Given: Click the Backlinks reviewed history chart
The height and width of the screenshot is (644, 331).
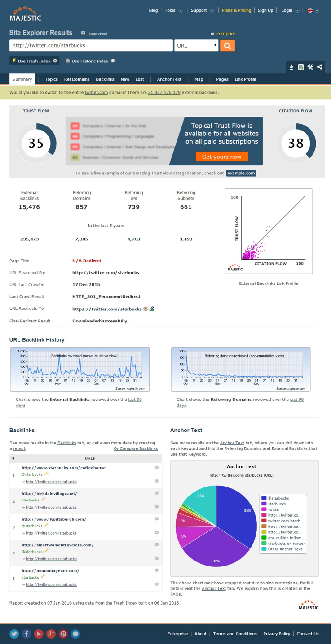Looking at the screenshot, I should tap(80, 369).
